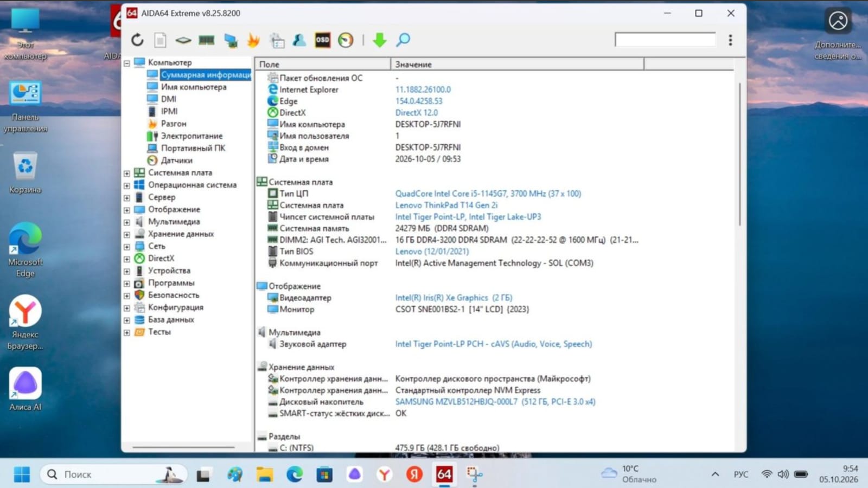This screenshot has height=488, width=868.
Task: Open Корзина on the desktop
Action: [x=25, y=174]
